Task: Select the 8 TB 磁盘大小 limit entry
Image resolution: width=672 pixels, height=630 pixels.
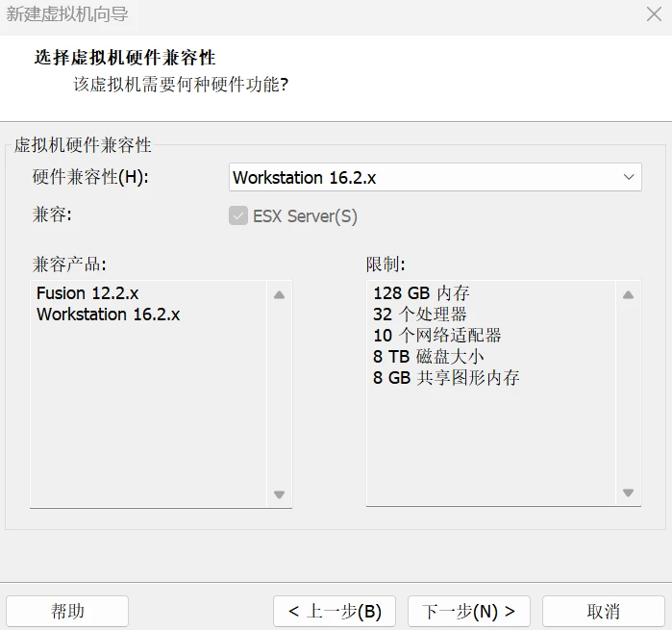Action: 428,357
